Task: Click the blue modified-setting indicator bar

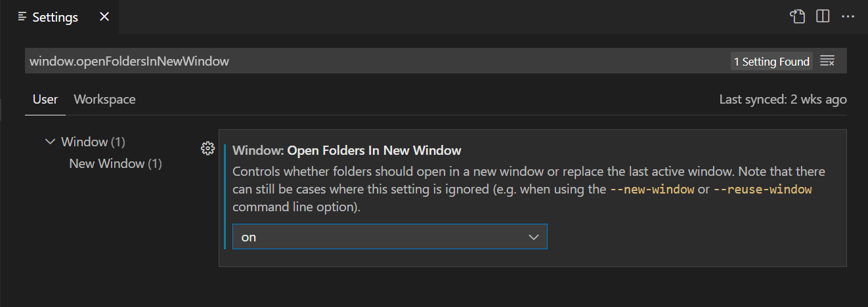Action: click(225, 197)
